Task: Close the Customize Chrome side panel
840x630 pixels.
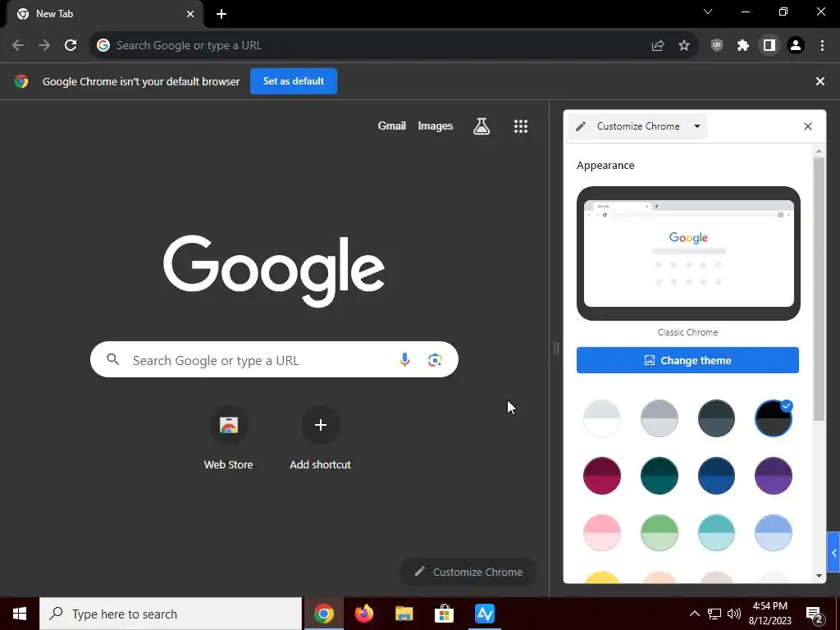Action: [808, 126]
